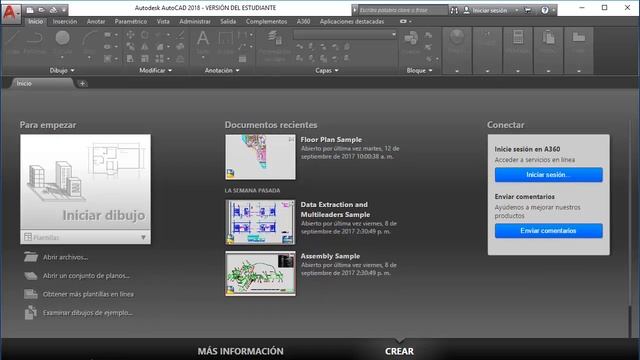Click the New file icon in quick access toolbar
Screen dimensions: 640x360
pyautogui.click(x=30, y=10)
